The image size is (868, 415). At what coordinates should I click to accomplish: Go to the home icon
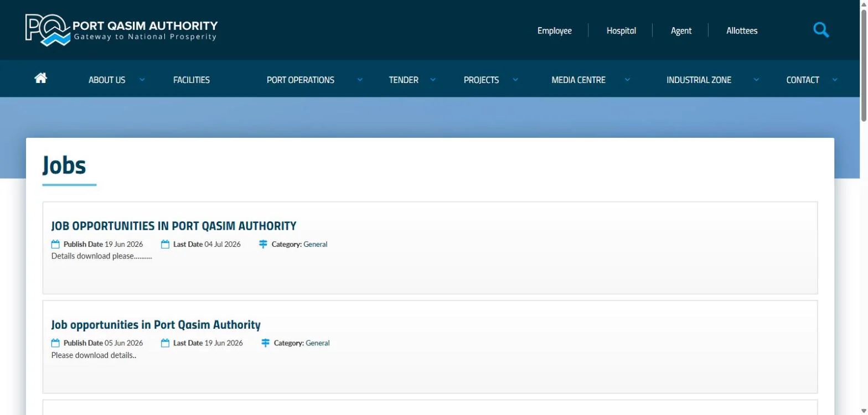[x=40, y=79]
